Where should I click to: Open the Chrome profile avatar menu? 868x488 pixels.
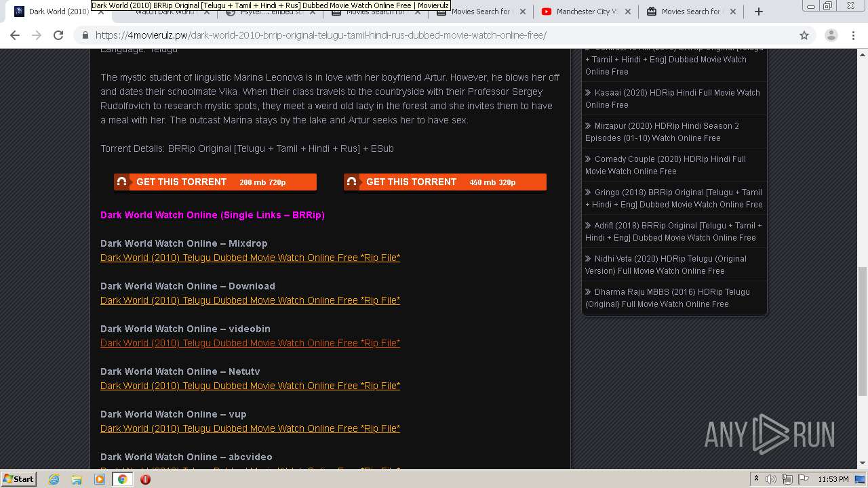click(x=831, y=35)
